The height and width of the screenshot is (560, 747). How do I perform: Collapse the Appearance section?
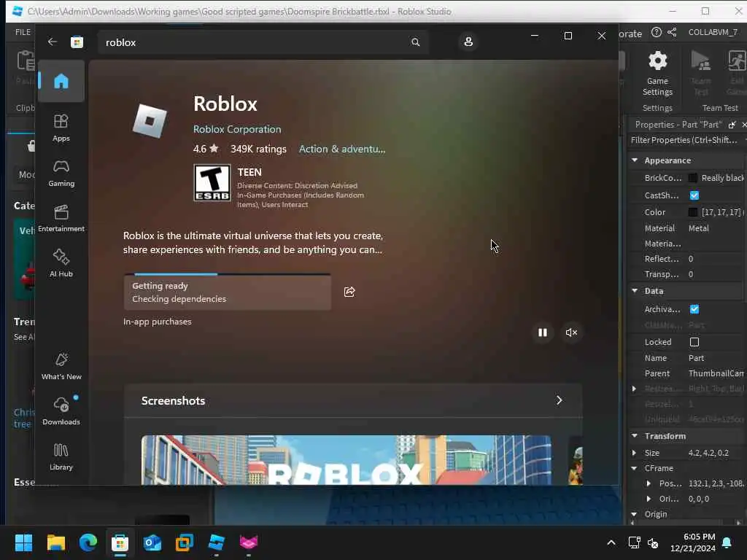click(x=635, y=160)
